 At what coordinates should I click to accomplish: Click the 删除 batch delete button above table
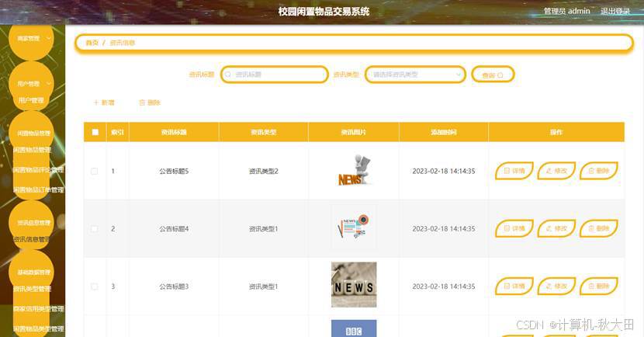click(x=150, y=102)
